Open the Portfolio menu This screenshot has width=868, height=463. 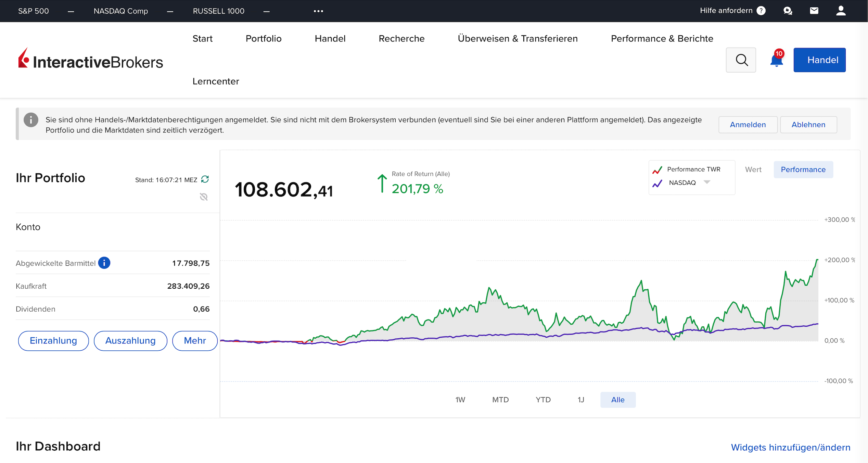263,38
